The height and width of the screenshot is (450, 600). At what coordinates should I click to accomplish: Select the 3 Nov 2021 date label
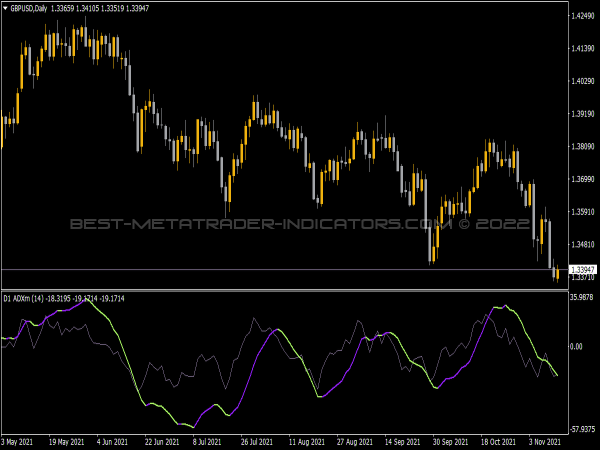(x=545, y=442)
